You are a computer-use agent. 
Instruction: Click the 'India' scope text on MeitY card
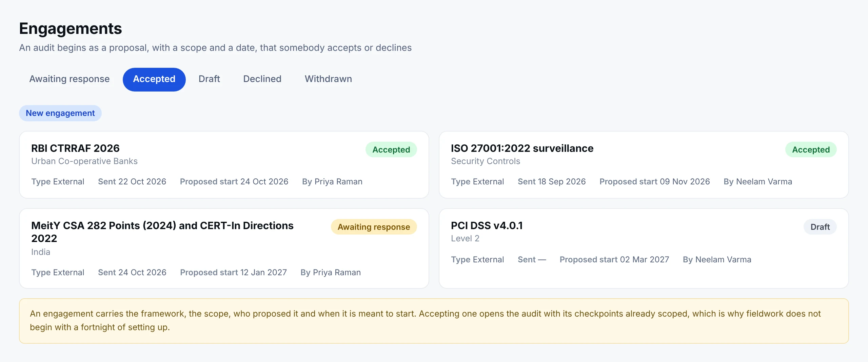41,252
